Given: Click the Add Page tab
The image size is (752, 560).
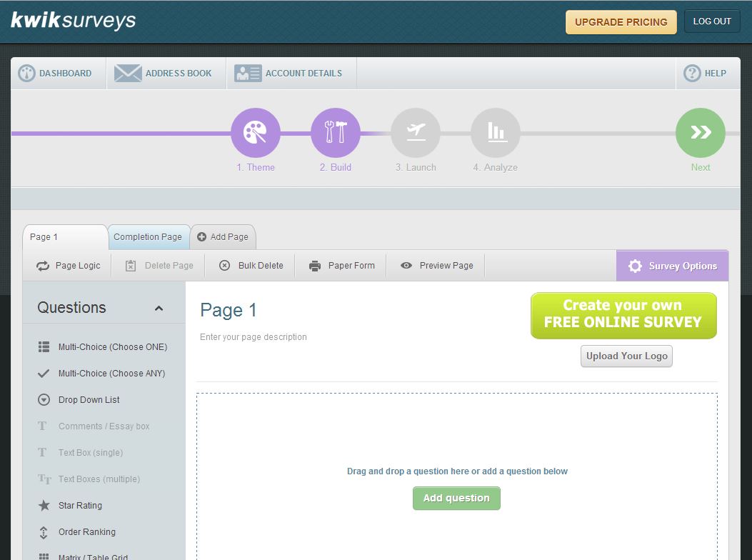Looking at the screenshot, I should tap(223, 237).
